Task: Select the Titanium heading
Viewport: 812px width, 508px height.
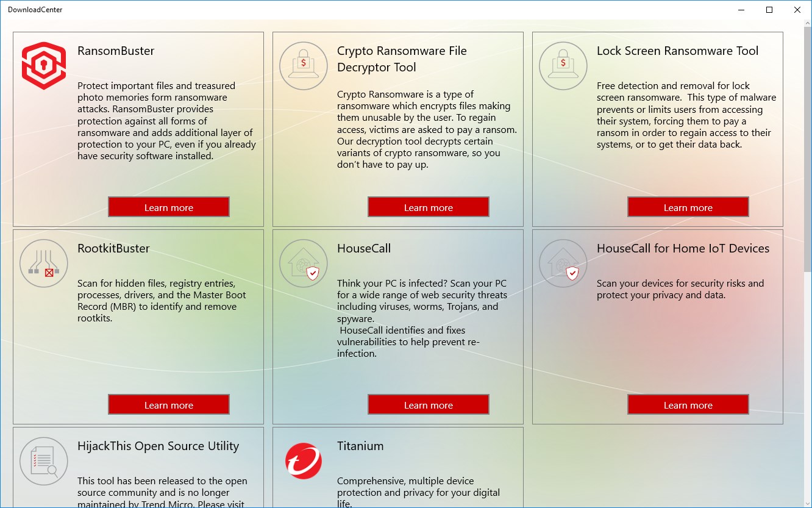Action: (x=360, y=446)
